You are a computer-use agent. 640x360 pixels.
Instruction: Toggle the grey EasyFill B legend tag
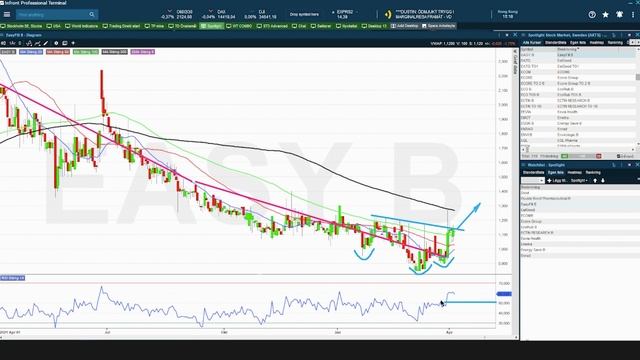click(x=8, y=52)
